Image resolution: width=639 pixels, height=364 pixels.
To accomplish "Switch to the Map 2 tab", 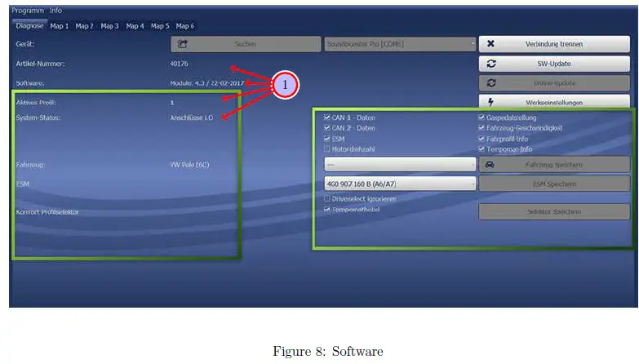I will point(84,26).
